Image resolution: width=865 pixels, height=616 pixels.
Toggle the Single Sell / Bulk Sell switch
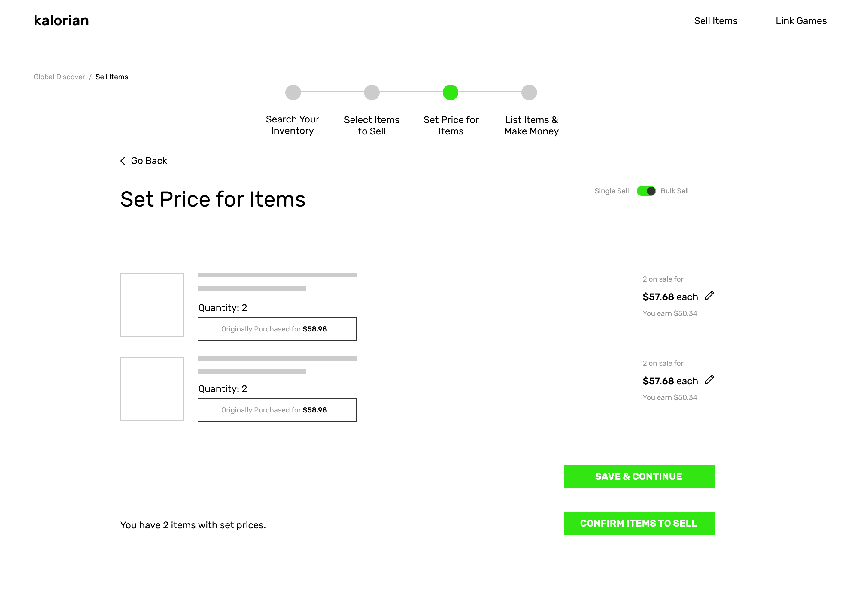[x=645, y=191]
